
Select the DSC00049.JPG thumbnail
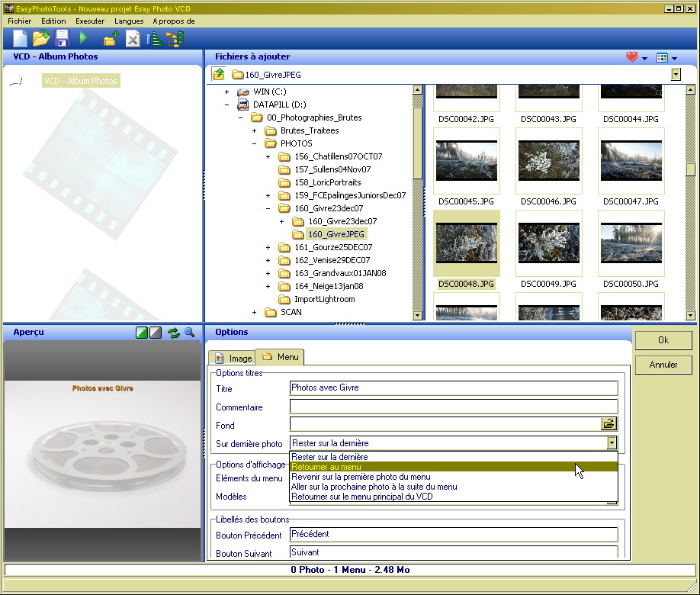548,243
